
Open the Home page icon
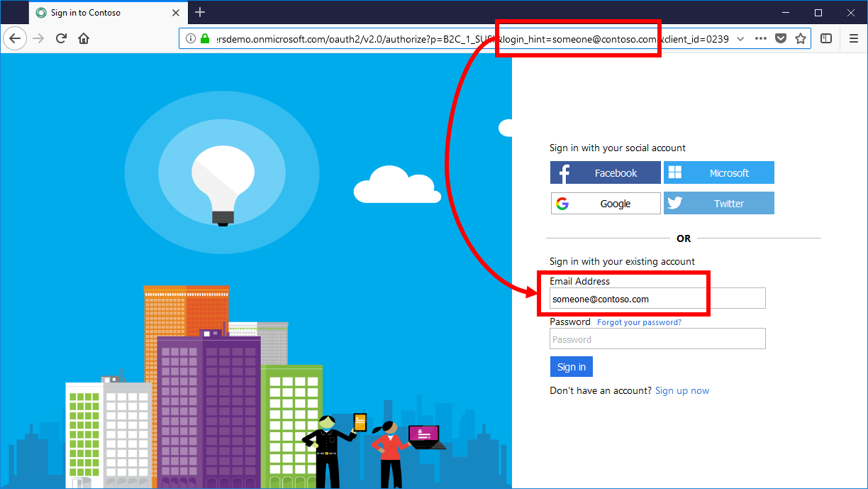point(83,38)
